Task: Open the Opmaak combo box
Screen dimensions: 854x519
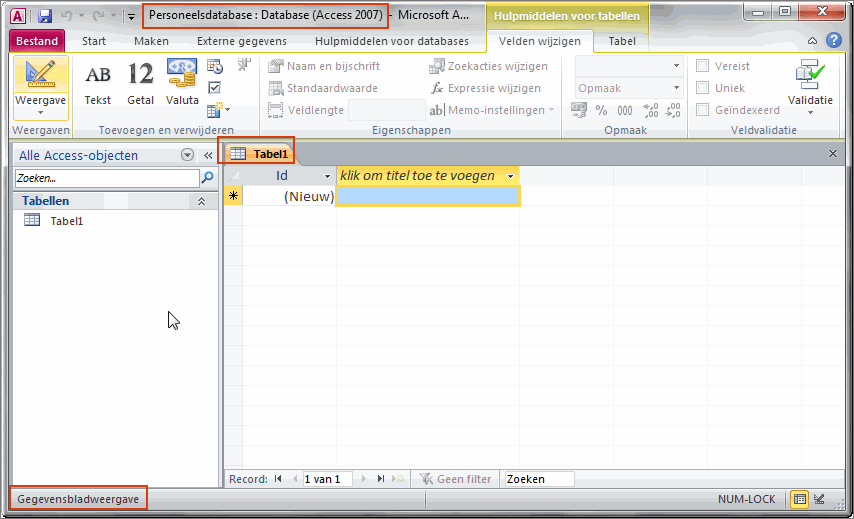Action: (x=629, y=88)
